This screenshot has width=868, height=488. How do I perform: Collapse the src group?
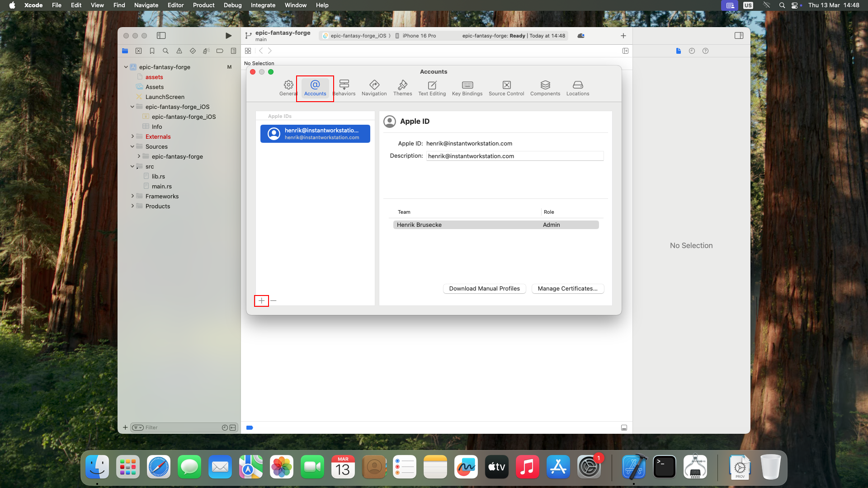(x=132, y=166)
